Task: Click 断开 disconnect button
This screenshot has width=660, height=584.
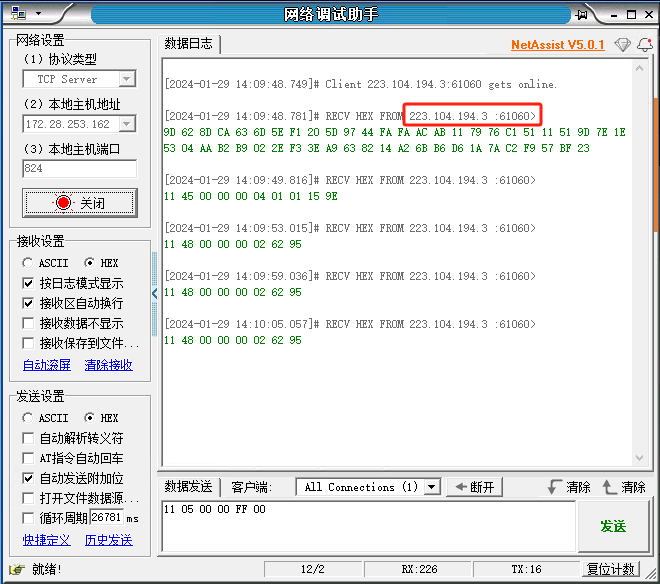Action: tap(474, 487)
